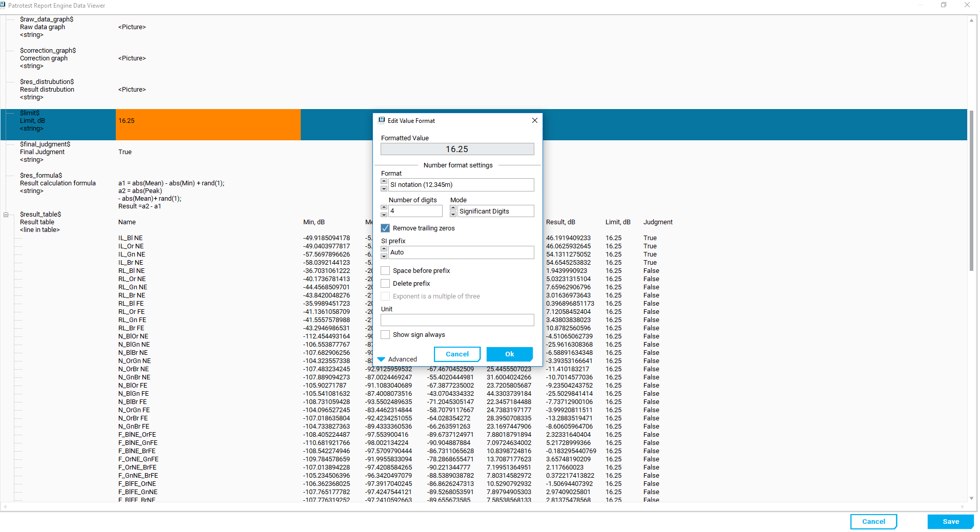The image size is (980, 532).
Task: Enable Show sign always checkbox
Action: (385, 335)
